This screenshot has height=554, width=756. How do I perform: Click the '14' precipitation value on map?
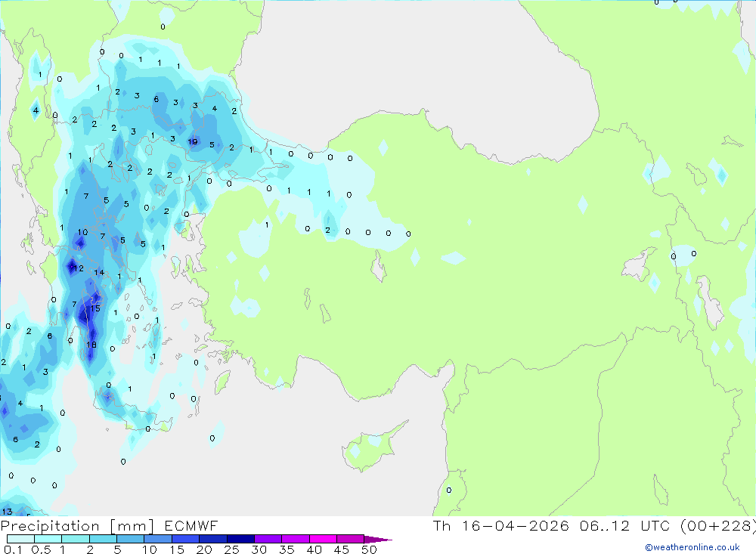(99, 272)
